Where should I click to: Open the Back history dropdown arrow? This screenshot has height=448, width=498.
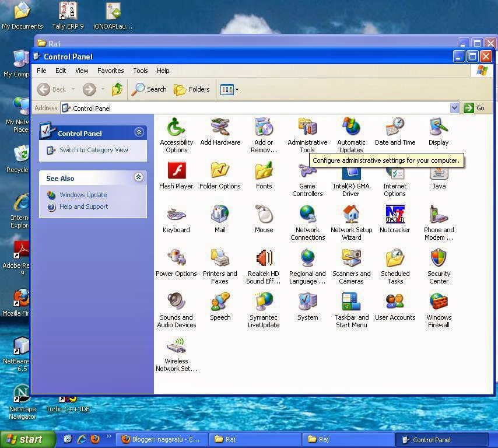[x=73, y=89]
